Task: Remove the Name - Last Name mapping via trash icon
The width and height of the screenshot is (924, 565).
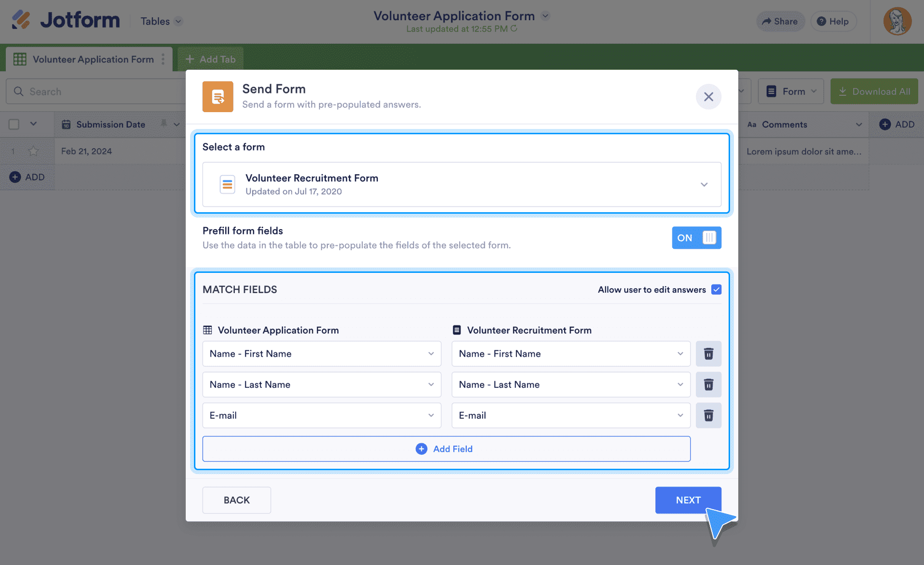Action: coord(708,385)
